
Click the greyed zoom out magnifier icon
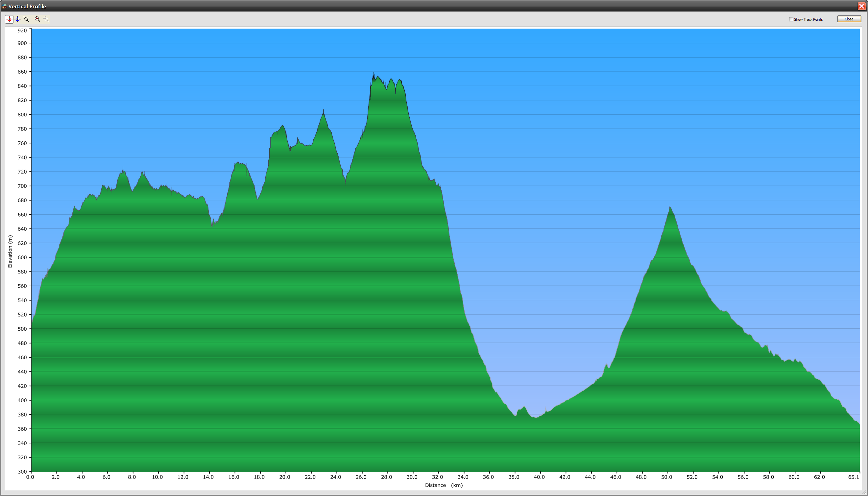coord(46,19)
